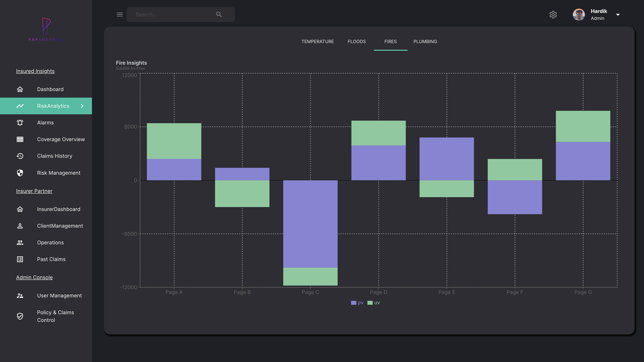644x362 pixels.
Task: Click the Past Claims list icon
Action: point(20,259)
